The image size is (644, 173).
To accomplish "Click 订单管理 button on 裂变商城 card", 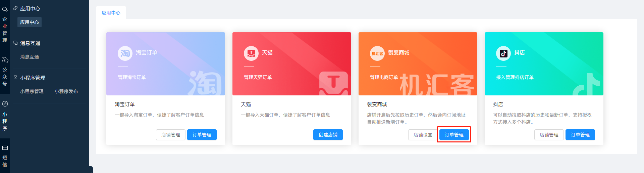I will [454, 135].
